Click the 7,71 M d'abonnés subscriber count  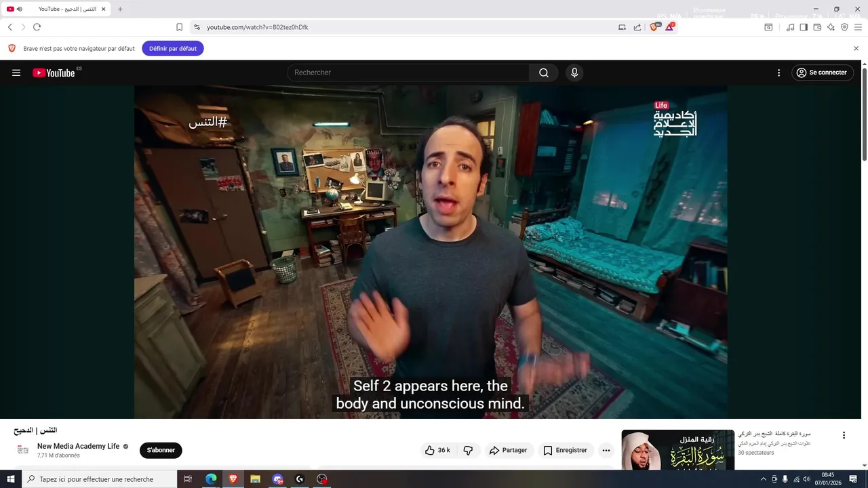click(x=58, y=455)
